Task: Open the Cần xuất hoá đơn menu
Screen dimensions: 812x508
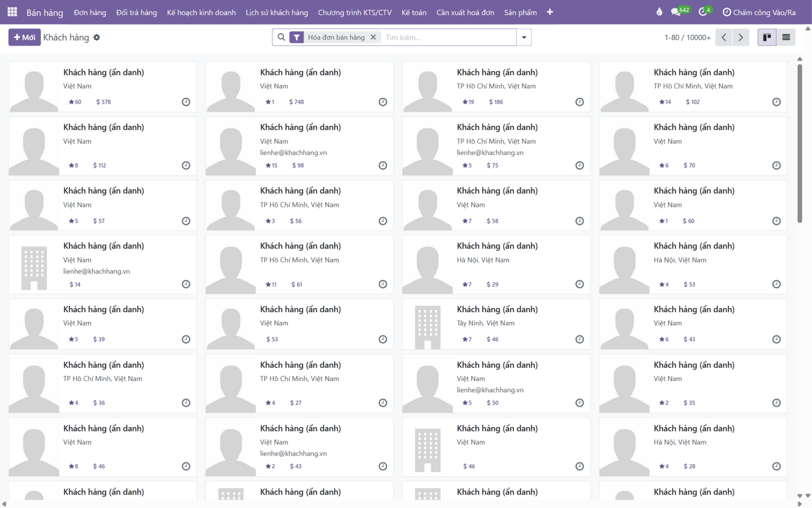Action: click(x=465, y=12)
